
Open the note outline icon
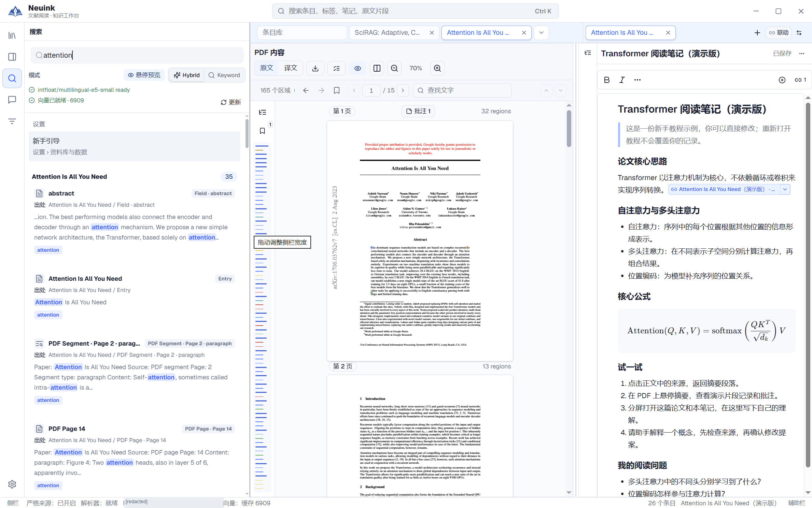588,53
